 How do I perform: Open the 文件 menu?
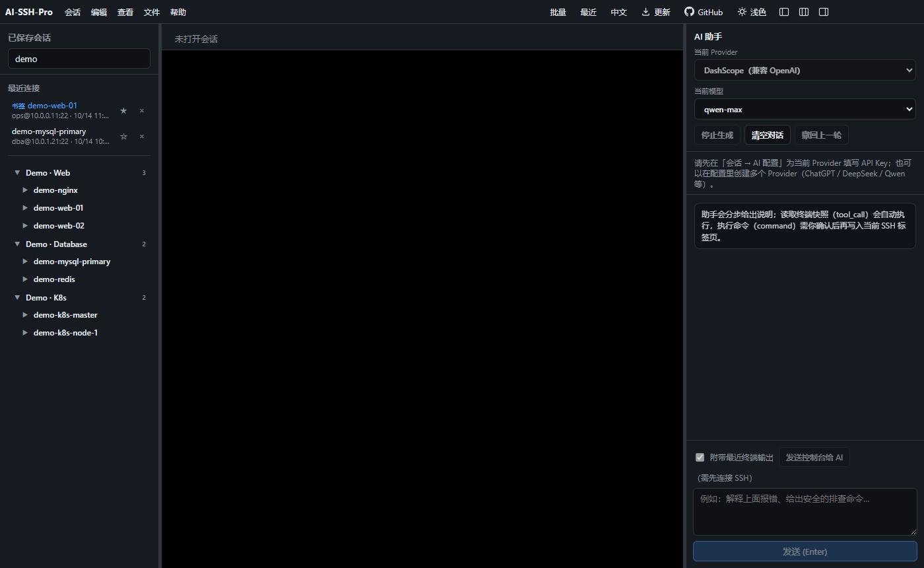pos(152,12)
